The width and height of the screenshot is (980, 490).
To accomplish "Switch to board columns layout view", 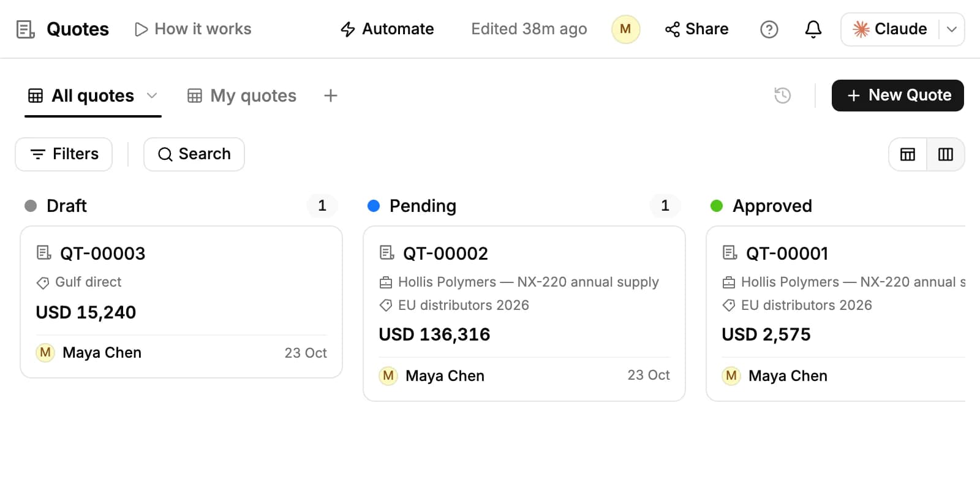I will point(946,154).
